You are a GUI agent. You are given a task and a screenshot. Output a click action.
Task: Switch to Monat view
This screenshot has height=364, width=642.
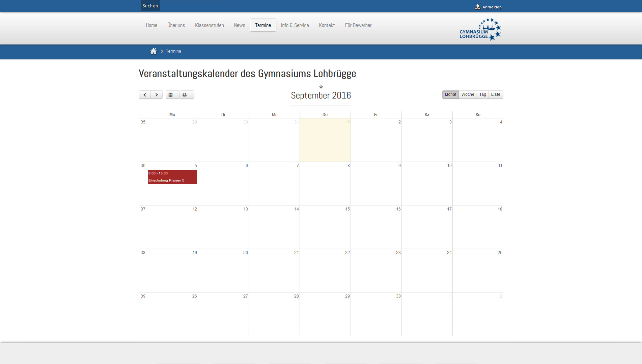pyautogui.click(x=450, y=94)
